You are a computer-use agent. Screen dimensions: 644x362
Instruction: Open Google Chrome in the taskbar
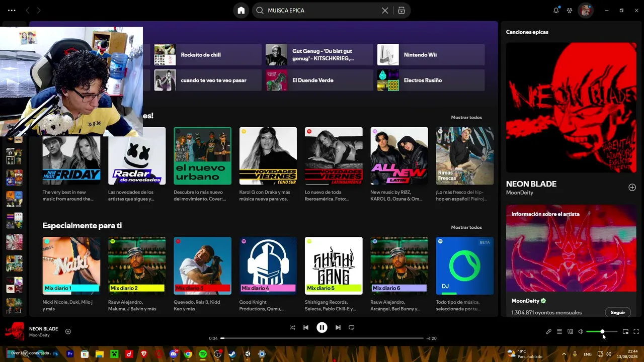188,354
